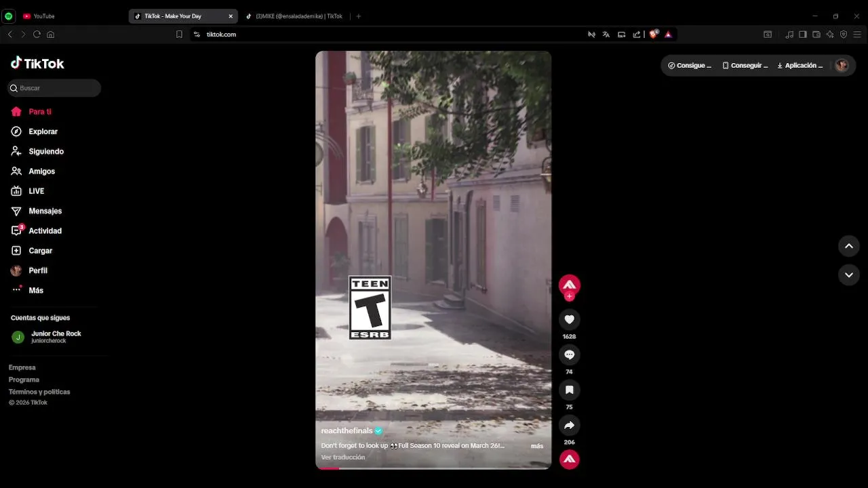Open Junior Che Rock followed account

click(x=54, y=337)
